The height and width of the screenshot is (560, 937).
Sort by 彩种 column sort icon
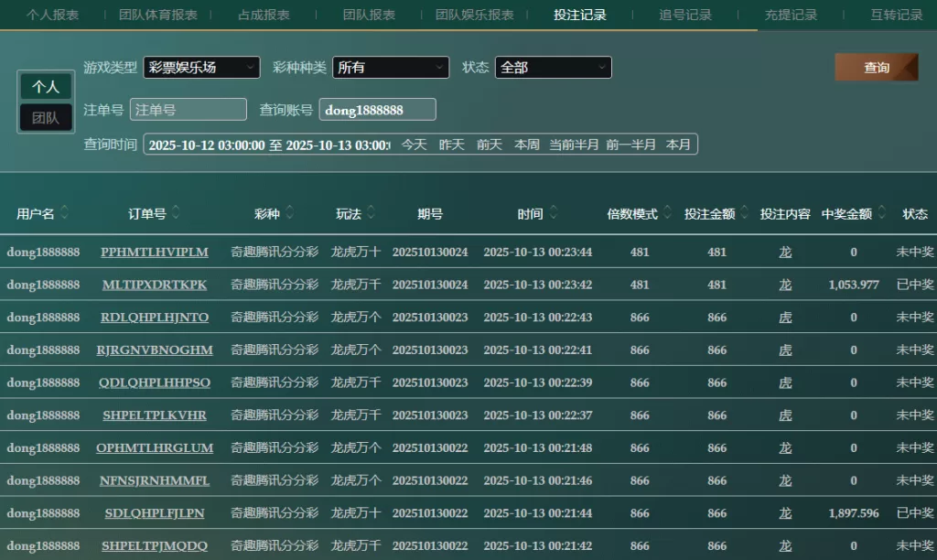click(x=289, y=213)
